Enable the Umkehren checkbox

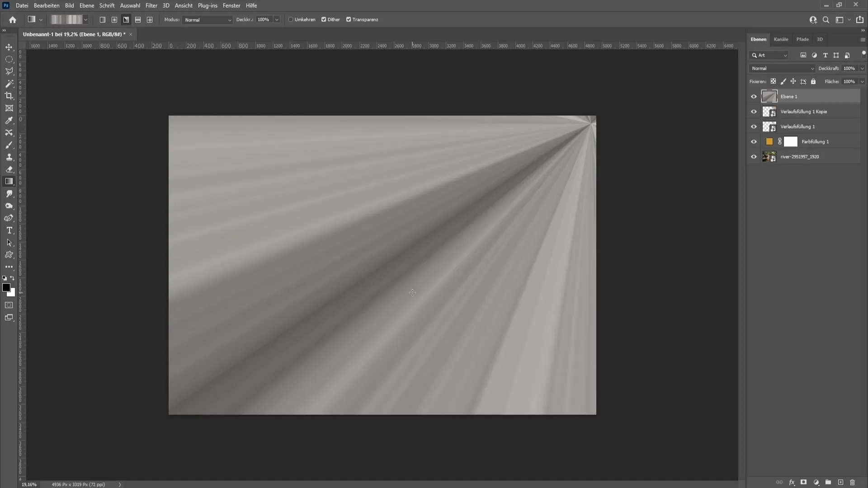point(290,20)
